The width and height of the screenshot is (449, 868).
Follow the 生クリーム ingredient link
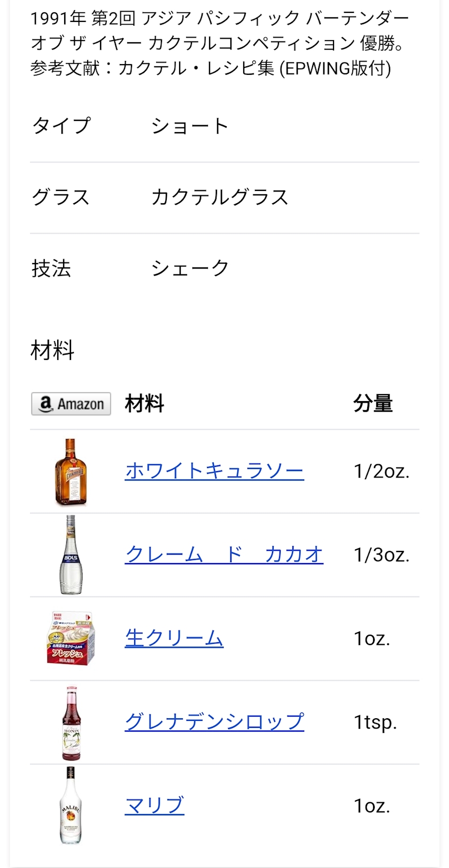(x=174, y=639)
